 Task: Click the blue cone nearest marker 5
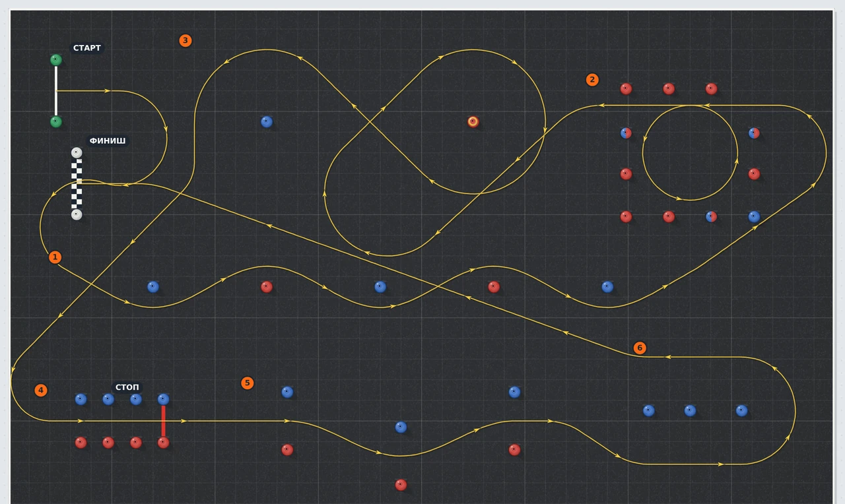click(287, 392)
